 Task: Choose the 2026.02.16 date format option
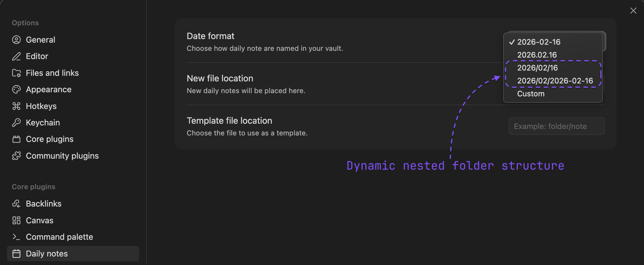[x=537, y=55]
